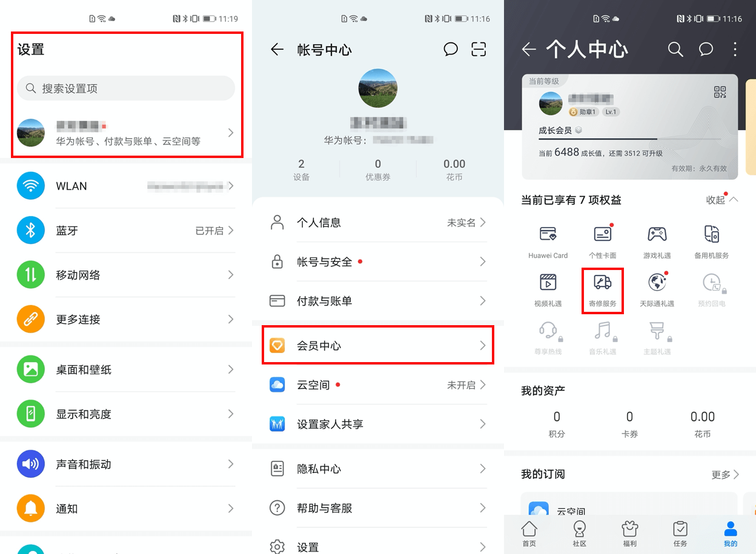Tap the WLAN wifi icon in Settings
The width and height of the screenshot is (756, 554).
click(31, 186)
